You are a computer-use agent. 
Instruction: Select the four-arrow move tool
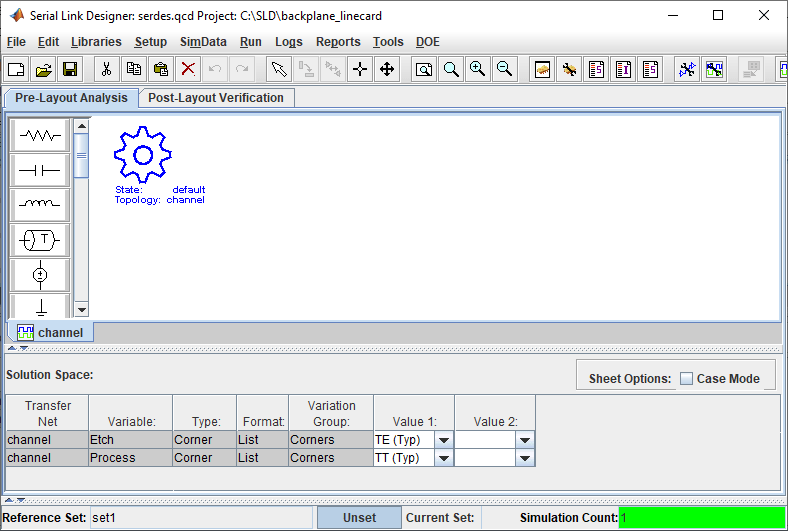point(387,69)
